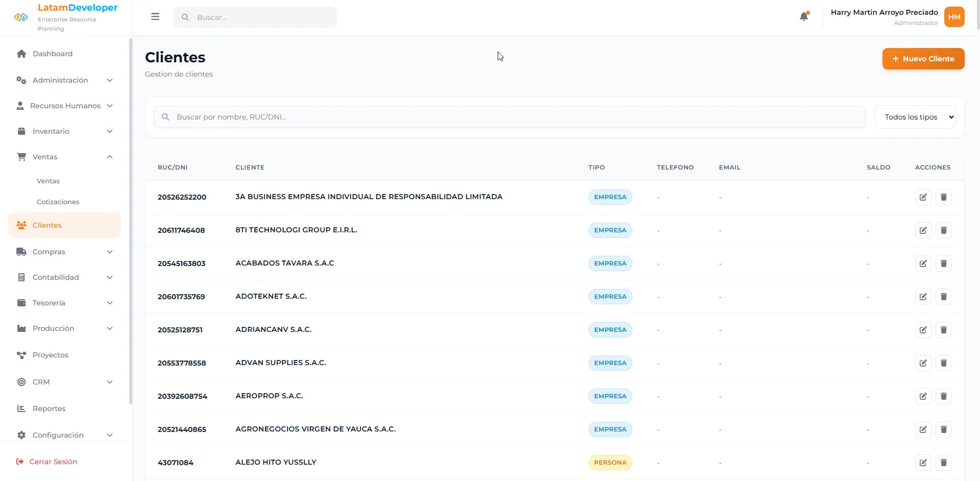This screenshot has width=980, height=481.
Task: Edit client AEROPROP S.A.C.
Action: tap(923, 396)
